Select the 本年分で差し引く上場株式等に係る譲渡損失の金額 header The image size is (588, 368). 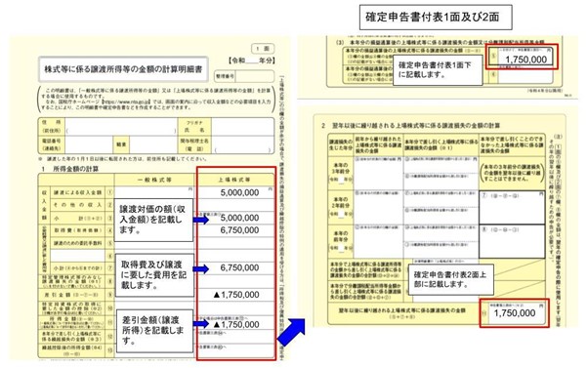coord(441,143)
